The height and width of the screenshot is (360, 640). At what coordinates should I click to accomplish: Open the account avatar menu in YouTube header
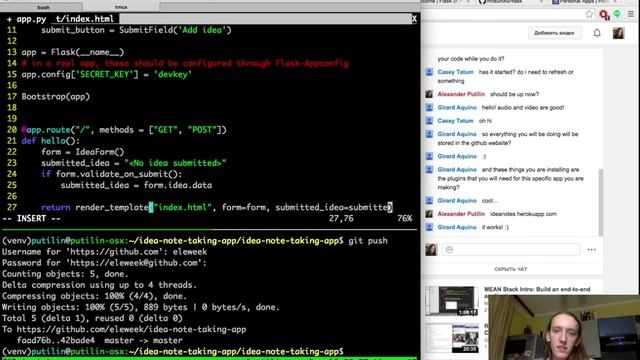tap(618, 33)
